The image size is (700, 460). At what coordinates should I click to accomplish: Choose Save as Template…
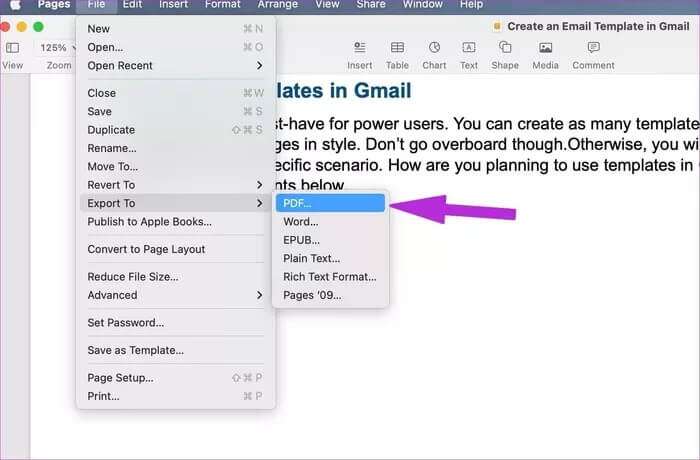tap(176, 350)
